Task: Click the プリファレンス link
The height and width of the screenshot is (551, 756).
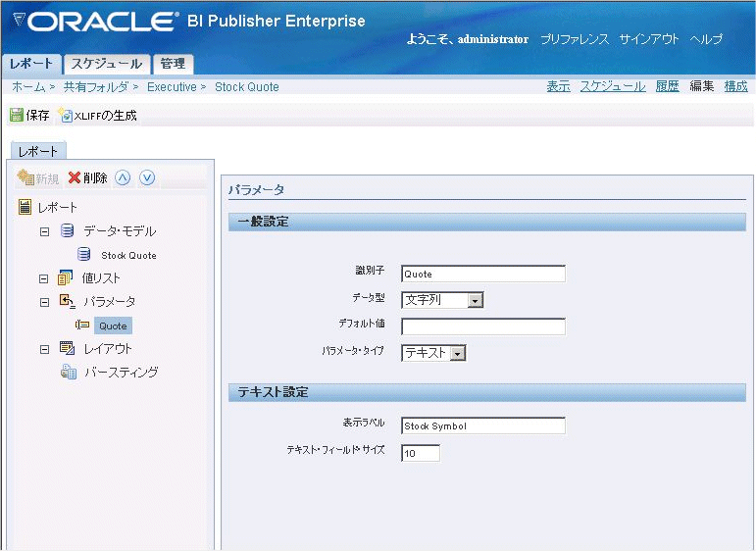Action: (x=575, y=39)
